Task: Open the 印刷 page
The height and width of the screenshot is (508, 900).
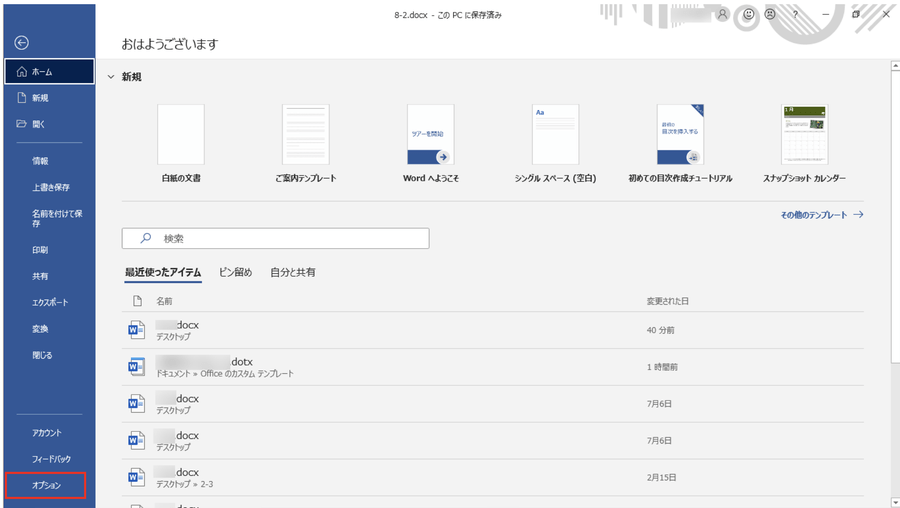Action: tap(40, 250)
